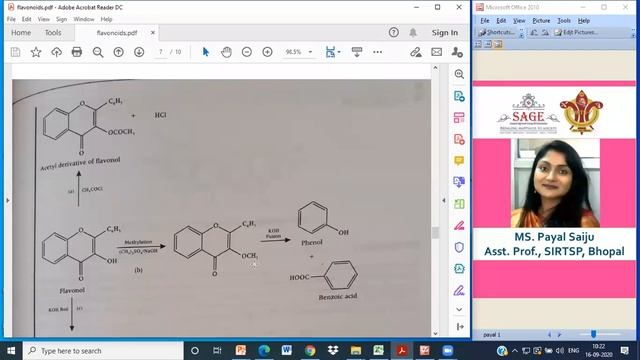Click the current page number field

[161, 52]
